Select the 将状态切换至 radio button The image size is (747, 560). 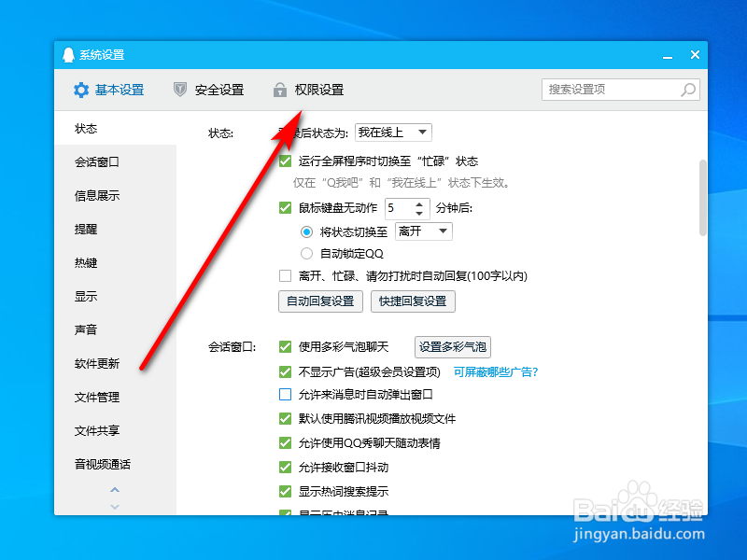[x=306, y=231]
